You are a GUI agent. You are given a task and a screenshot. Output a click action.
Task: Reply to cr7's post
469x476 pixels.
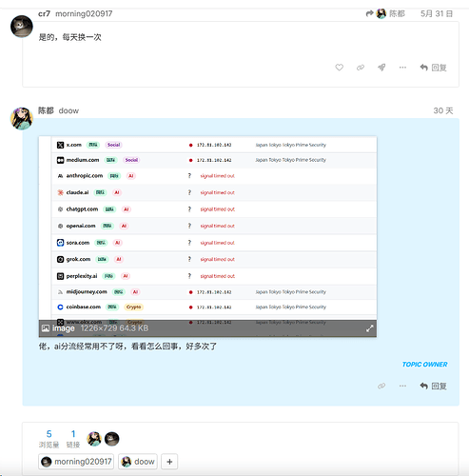433,68
